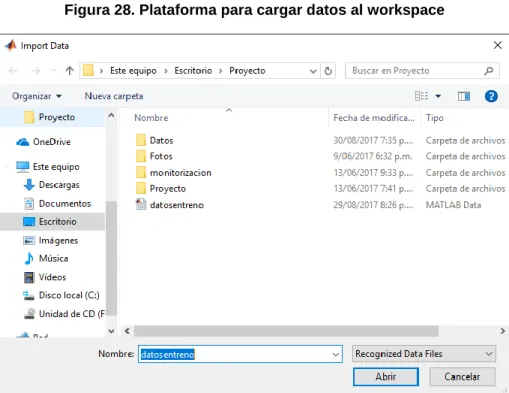
Task: Click Proyecto in the address path
Action: (247, 71)
